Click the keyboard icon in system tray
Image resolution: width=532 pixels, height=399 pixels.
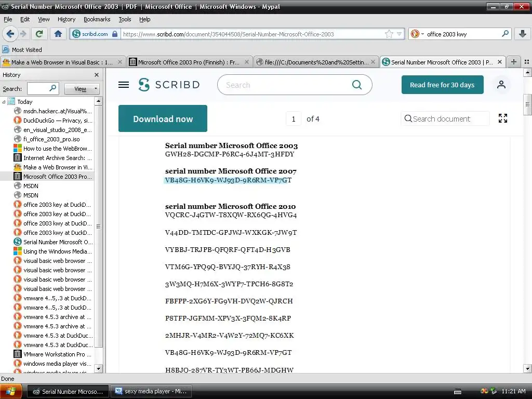(458, 392)
